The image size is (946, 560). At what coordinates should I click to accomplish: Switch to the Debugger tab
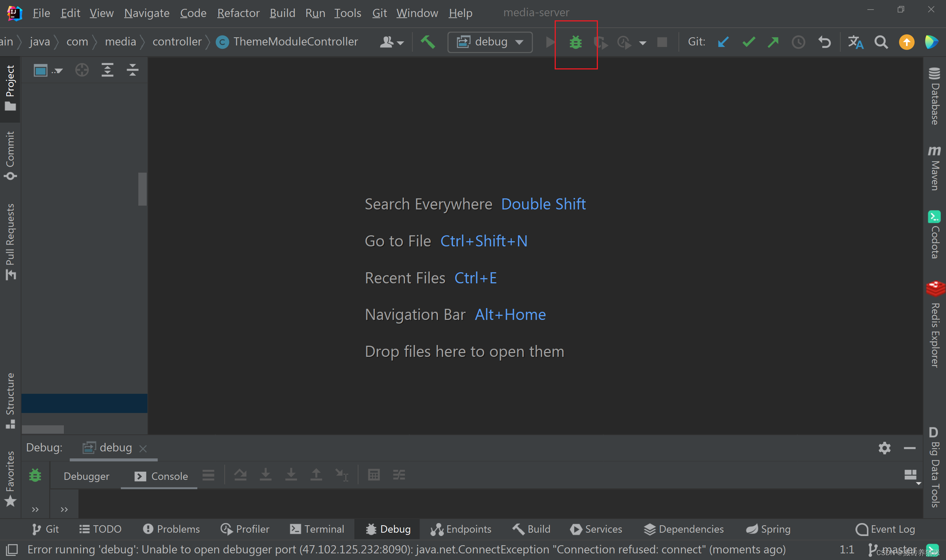click(86, 476)
